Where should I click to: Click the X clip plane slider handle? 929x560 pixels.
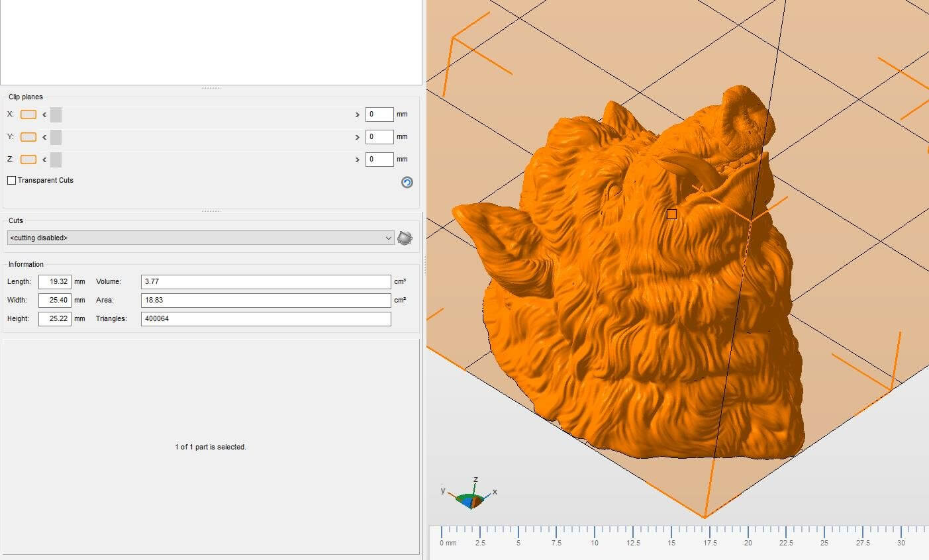56,115
